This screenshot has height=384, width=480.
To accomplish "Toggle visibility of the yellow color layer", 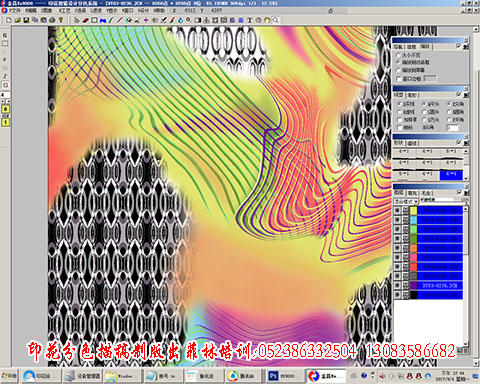I will (397, 211).
